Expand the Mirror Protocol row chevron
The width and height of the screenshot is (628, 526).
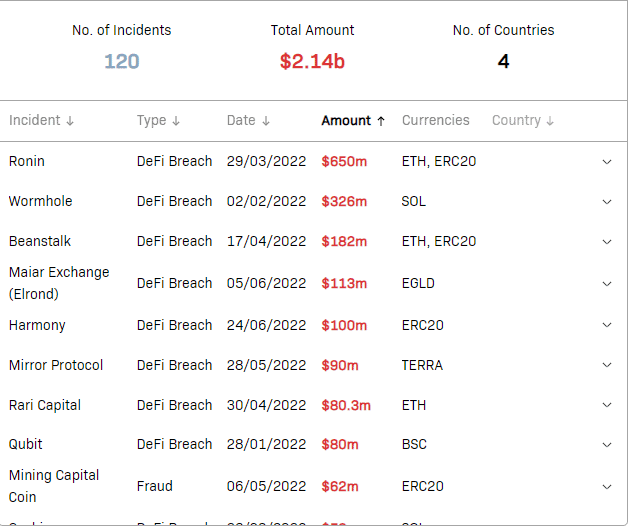[607, 365]
